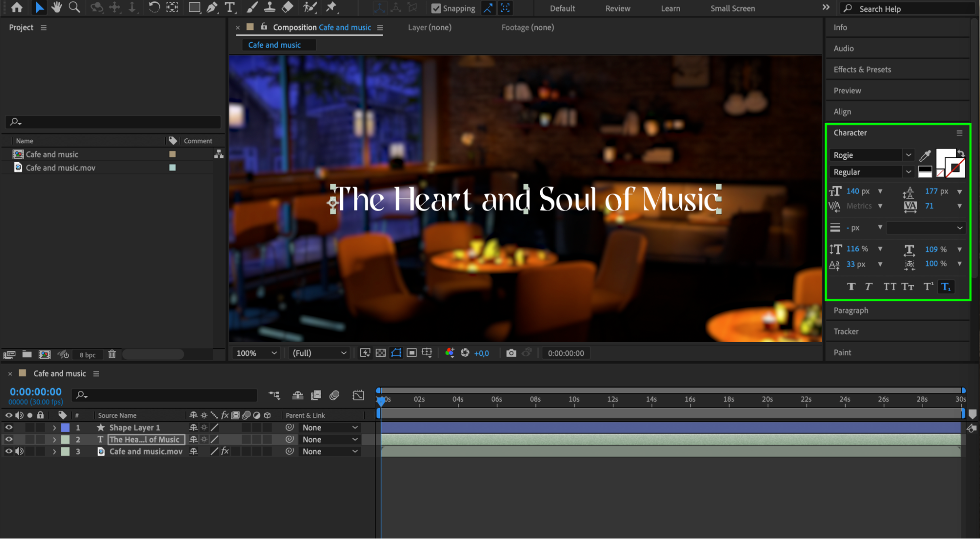Select the Puppet Pin tool
Viewport: 980px width, 539px height.
click(331, 7)
